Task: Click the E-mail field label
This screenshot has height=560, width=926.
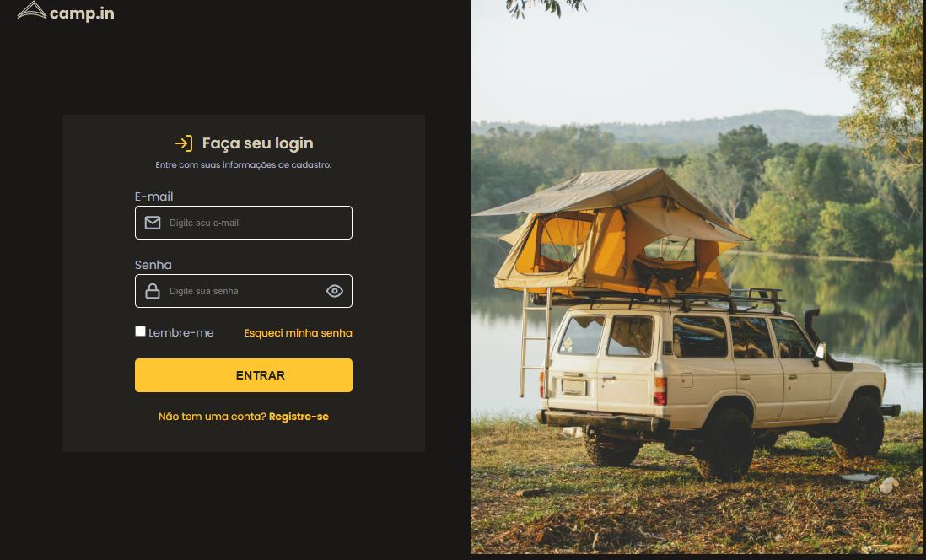Action: point(153,197)
